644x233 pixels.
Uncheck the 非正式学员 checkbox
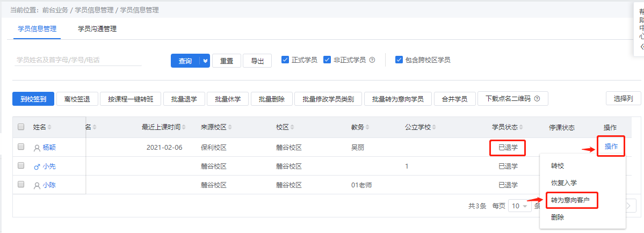327,60
